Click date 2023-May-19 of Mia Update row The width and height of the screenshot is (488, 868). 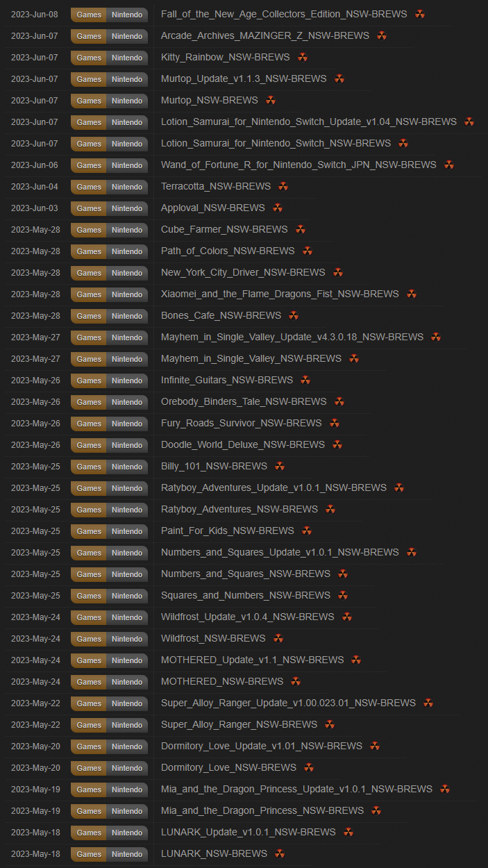click(x=35, y=790)
